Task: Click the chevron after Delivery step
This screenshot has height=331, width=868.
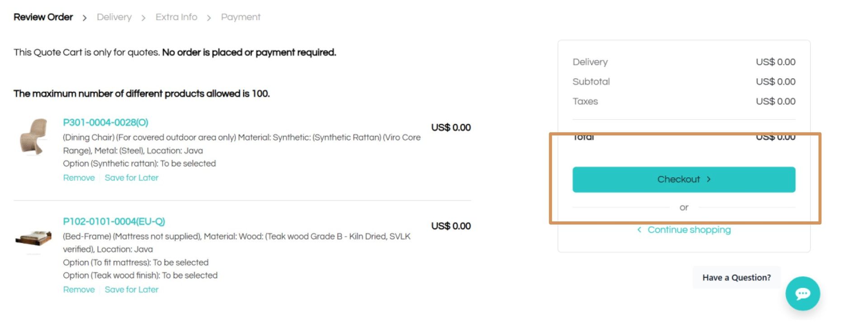Action: (143, 18)
